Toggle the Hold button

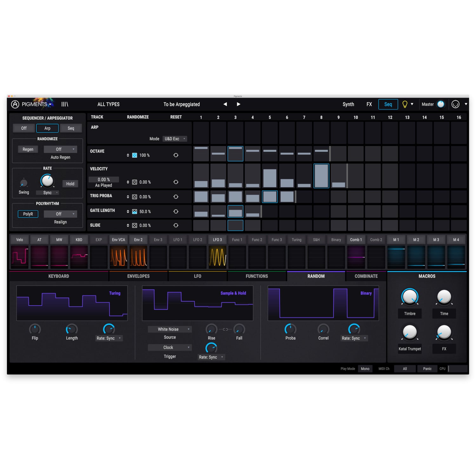(x=70, y=184)
